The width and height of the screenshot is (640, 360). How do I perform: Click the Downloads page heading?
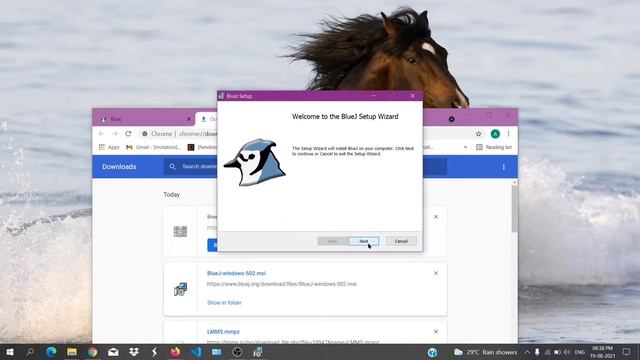pyautogui.click(x=119, y=167)
